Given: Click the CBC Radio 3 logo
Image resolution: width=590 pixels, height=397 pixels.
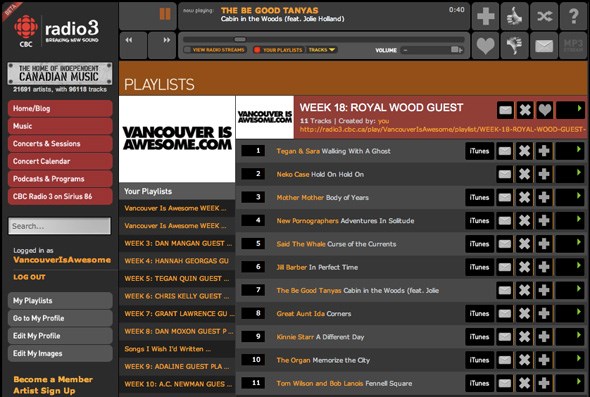Looking at the screenshot, I should coord(56,31).
